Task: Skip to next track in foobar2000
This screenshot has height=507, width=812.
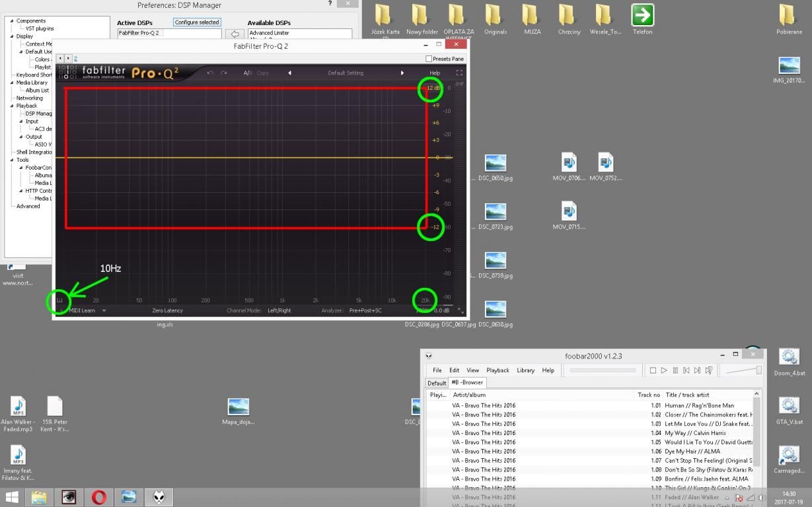Action: (697, 370)
